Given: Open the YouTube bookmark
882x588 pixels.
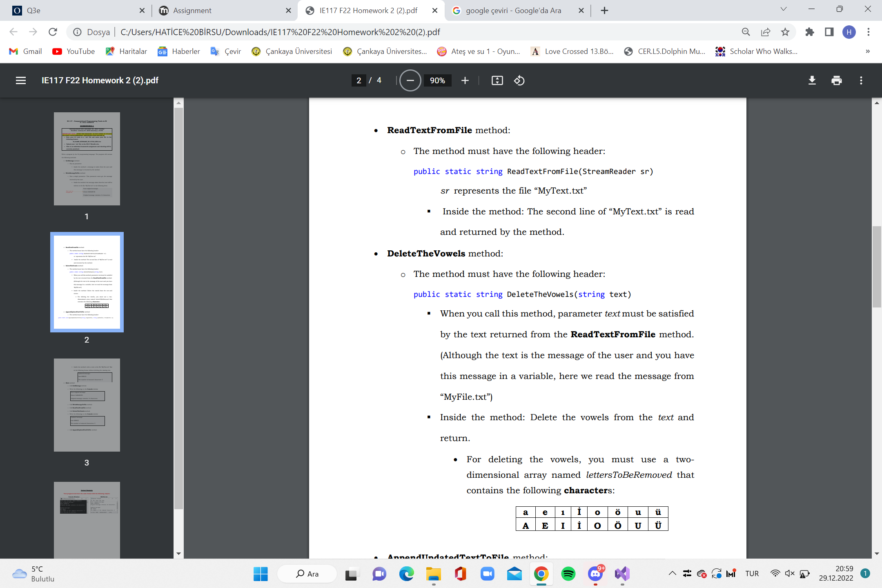Looking at the screenshot, I should [x=74, y=51].
